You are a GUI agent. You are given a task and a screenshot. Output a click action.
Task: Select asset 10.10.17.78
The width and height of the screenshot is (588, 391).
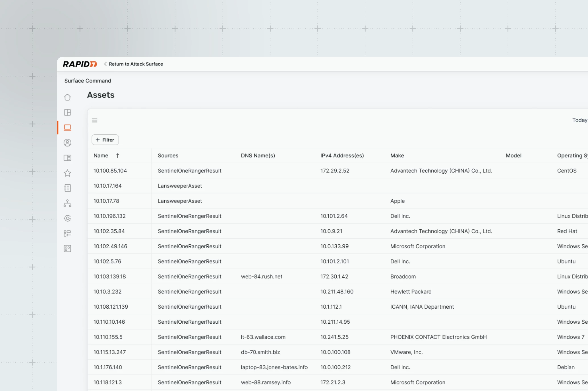click(106, 201)
